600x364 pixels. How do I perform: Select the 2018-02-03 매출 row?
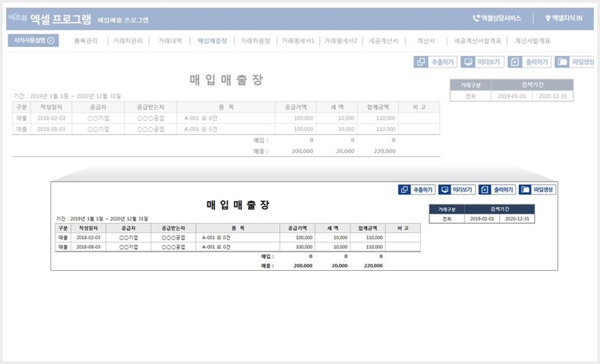tap(226, 118)
